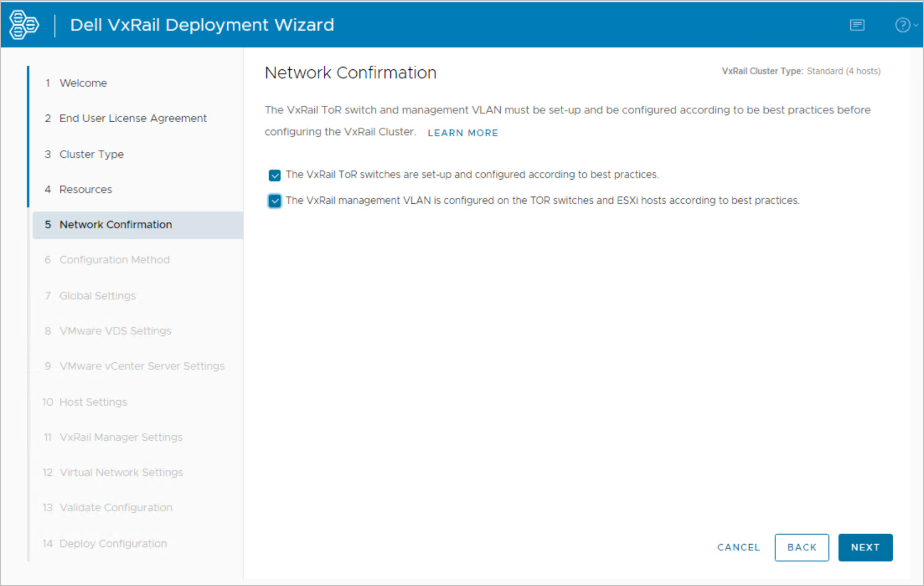This screenshot has height=586, width=924.
Task: Select End User License Agreement step
Action: (x=133, y=118)
